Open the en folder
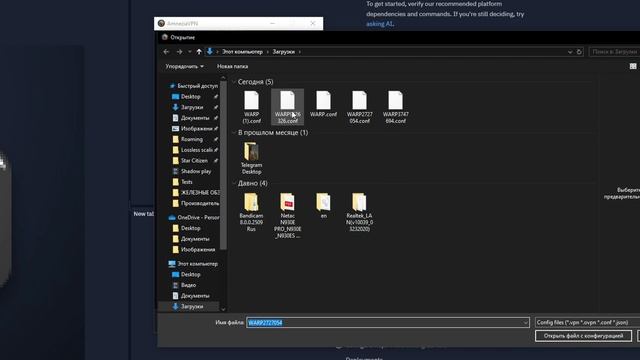640x360 pixels. (x=323, y=206)
